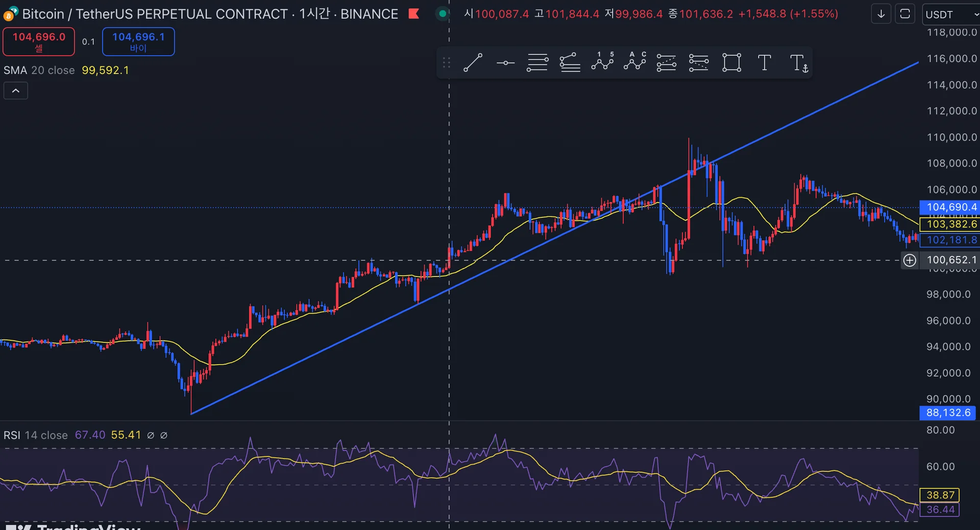Click the 60.00 RSI axis label

point(941,467)
